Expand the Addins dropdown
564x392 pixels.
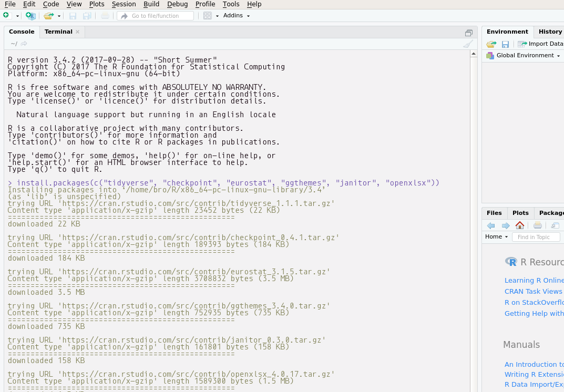236,16
